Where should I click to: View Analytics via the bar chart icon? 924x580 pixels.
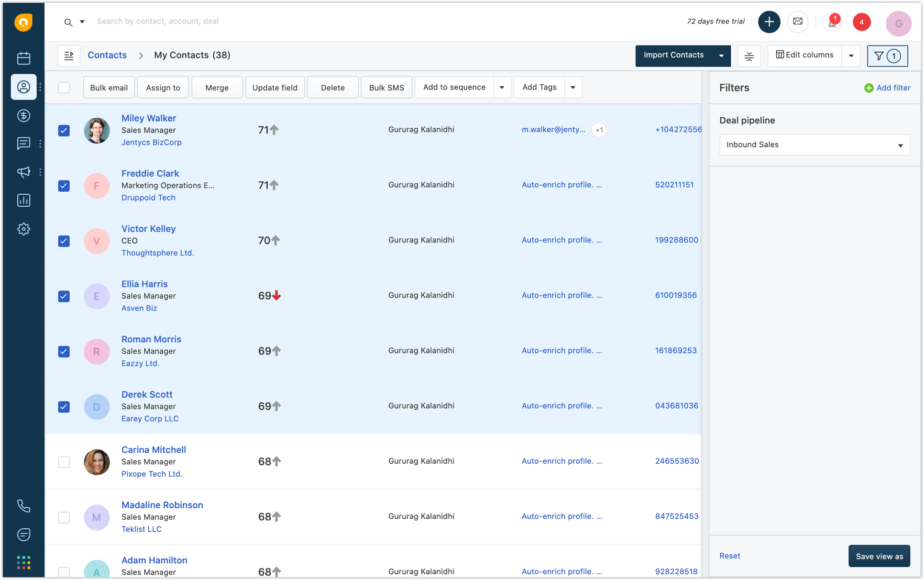tap(23, 201)
